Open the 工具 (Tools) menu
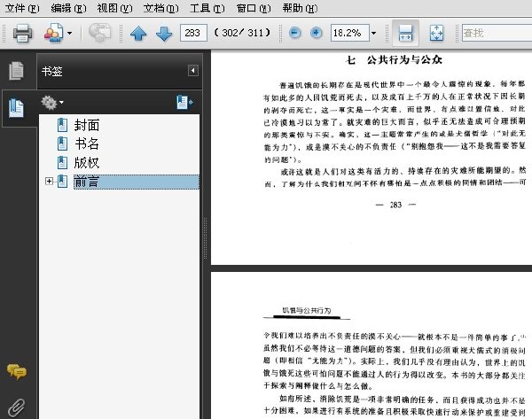532x419 pixels. 207,8
